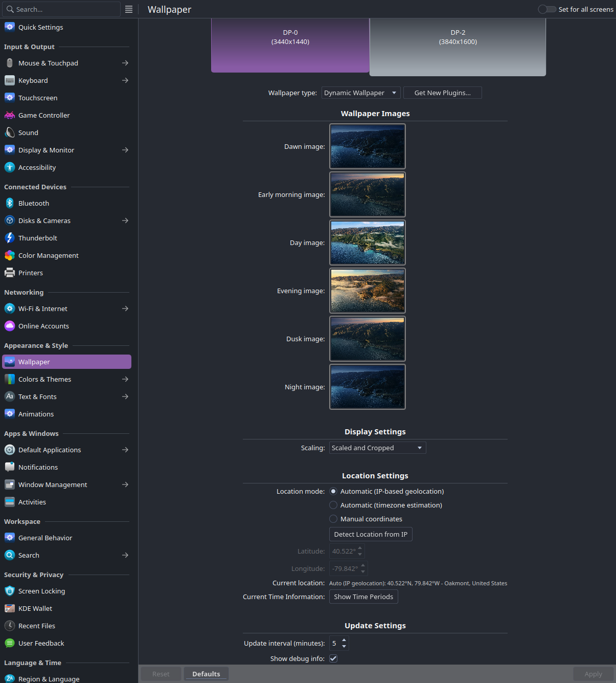Click the Recent Files clock icon
Image resolution: width=616 pixels, height=683 pixels.
(x=10, y=626)
